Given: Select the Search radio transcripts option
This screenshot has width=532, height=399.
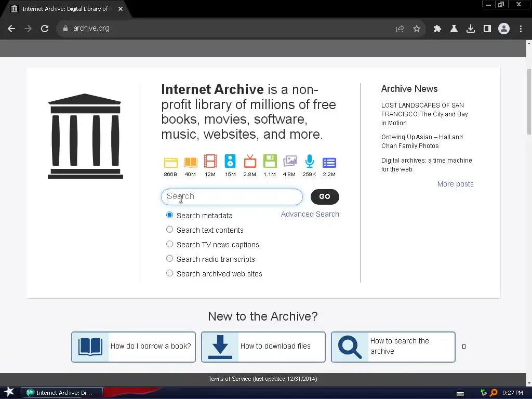Looking at the screenshot, I should (170, 259).
